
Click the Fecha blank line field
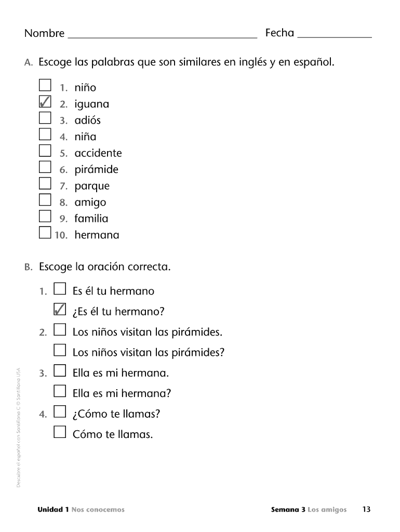(x=336, y=34)
